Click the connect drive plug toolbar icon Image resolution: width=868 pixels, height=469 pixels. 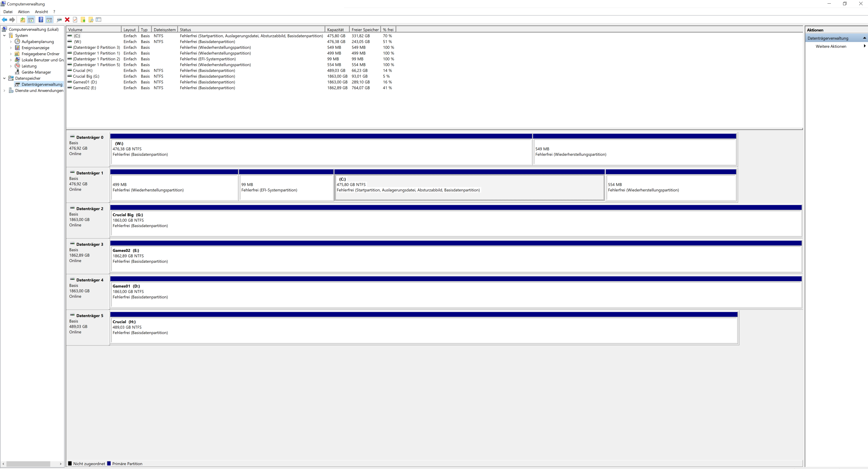pyautogui.click(x=59, y=20)
